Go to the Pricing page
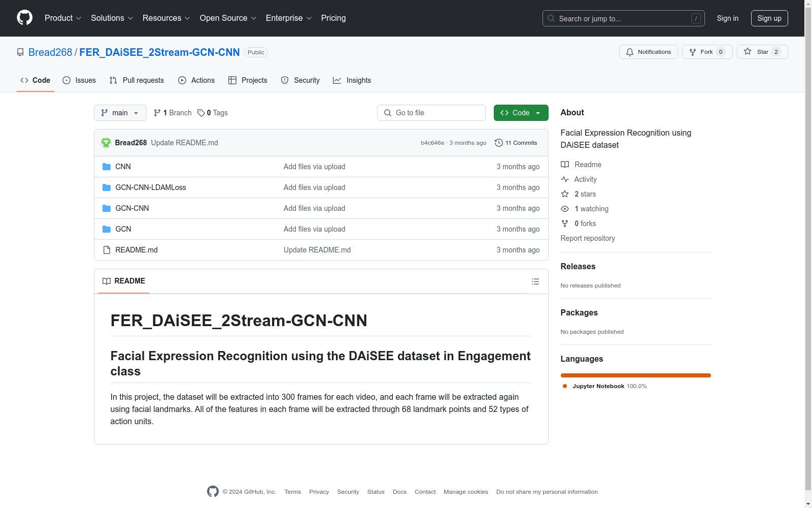This screenshot has height=508, width=812. pyautogui.click(x=333, y=18)
